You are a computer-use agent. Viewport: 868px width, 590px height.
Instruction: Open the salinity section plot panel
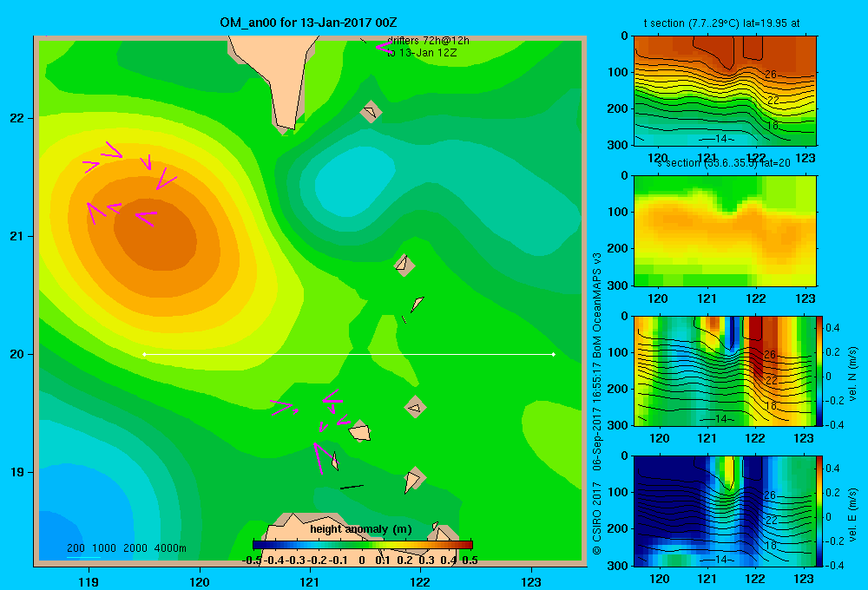(725, 231)
